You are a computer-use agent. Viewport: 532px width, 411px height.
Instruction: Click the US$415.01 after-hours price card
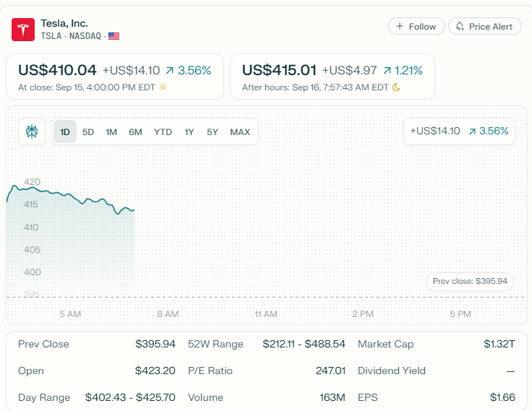coord(332,77)
